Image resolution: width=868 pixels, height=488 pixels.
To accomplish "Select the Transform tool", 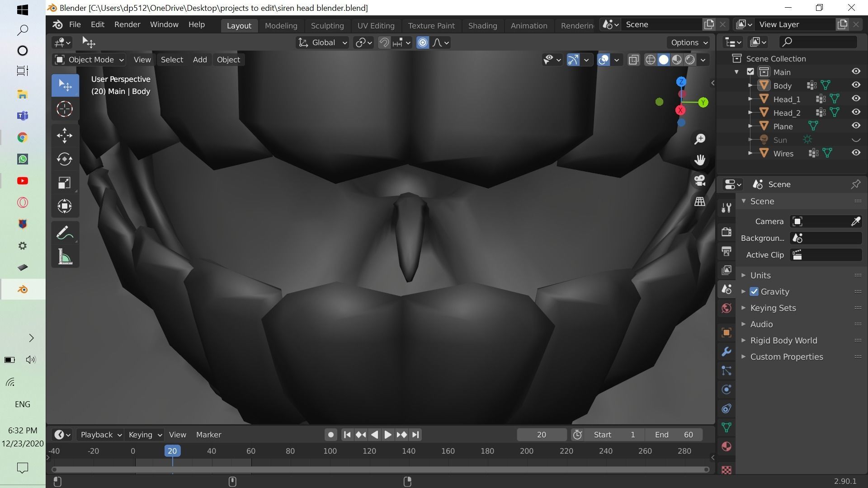I will 65,206.
